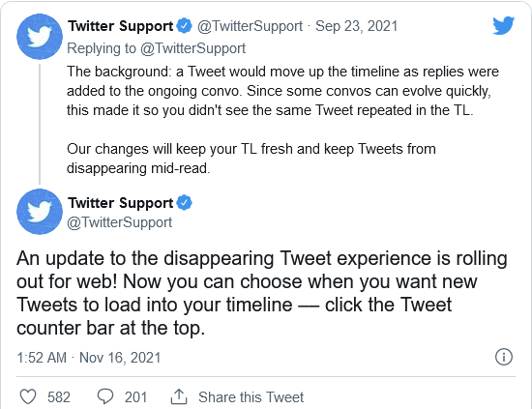Click the verified badge on the first tweet
The image size is (532, 409).
pyautogui.click(x=185, y=26)
